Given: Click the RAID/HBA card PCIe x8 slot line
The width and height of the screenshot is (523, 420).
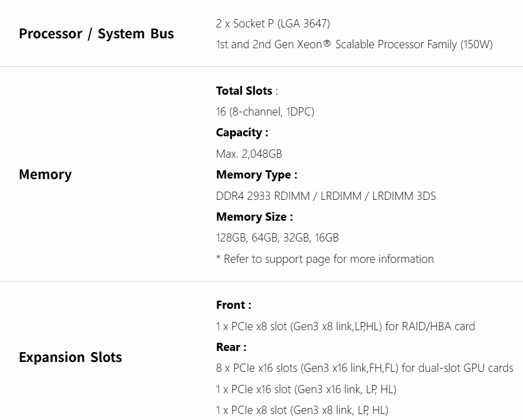Looking at the screenshot, I should (x=345, y=326).
